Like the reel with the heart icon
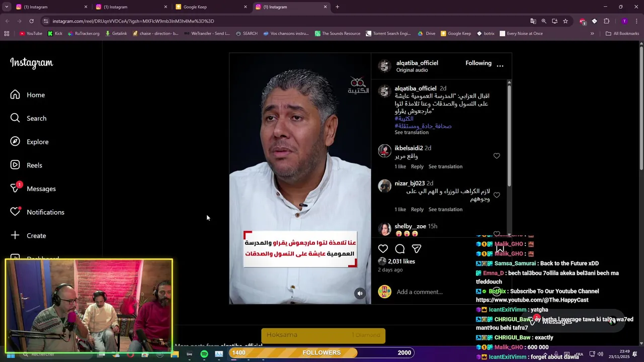Viewport: 644px width, 362px height. point(383,249)
